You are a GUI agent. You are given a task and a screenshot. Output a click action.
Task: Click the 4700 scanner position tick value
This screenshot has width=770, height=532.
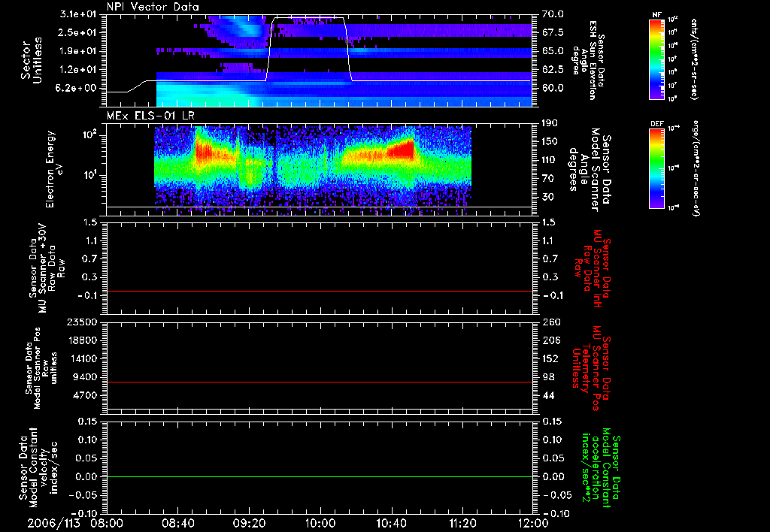(x=86, y=395)
